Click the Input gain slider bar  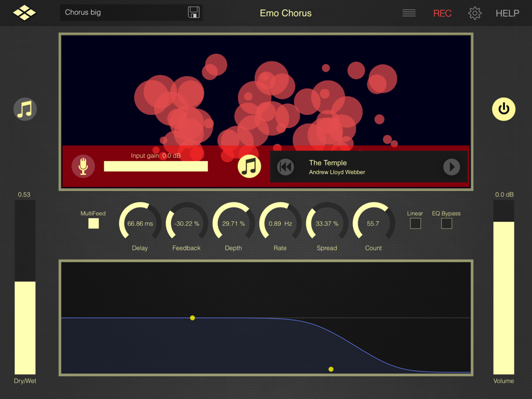tap(156, 166)
